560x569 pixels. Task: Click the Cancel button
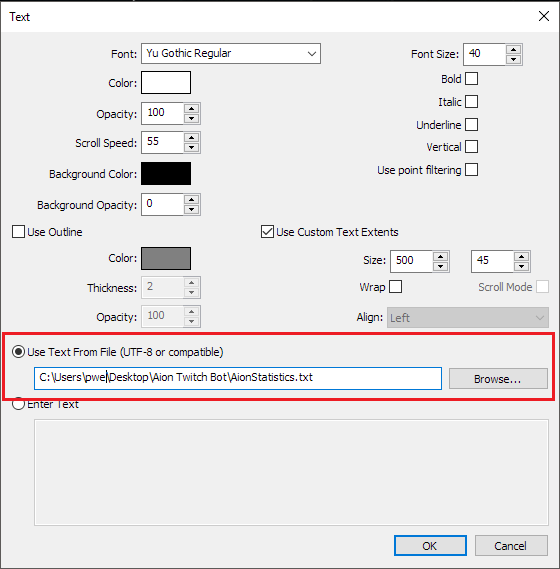(511, 545)
